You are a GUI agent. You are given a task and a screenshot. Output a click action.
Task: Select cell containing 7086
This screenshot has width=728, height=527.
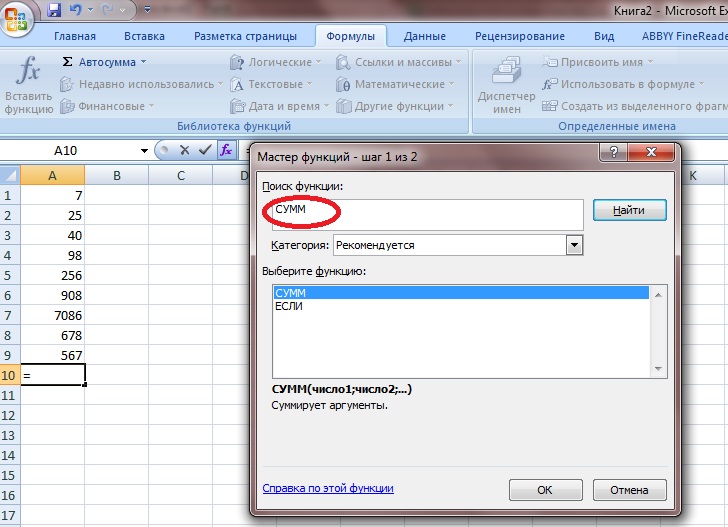click(x=52, y=315)
